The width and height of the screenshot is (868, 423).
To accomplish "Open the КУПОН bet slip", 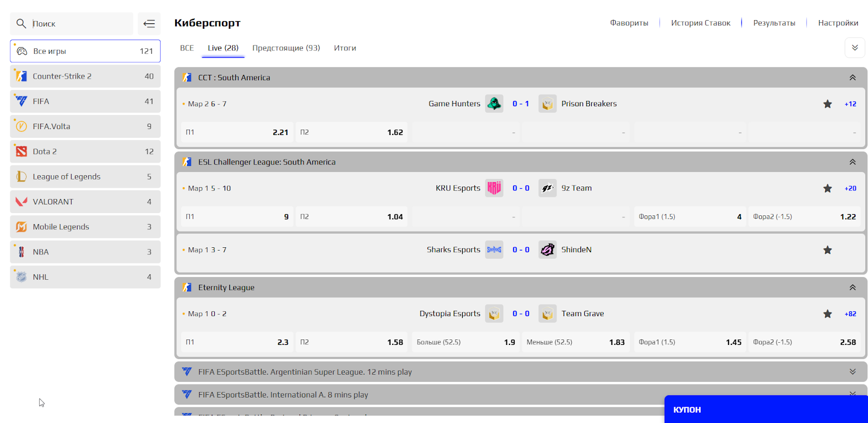I will [x=765, y=409].
